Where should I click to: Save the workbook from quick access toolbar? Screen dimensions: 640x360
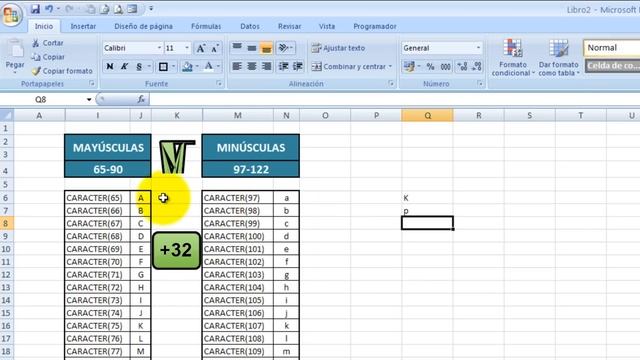click(35, 9)
